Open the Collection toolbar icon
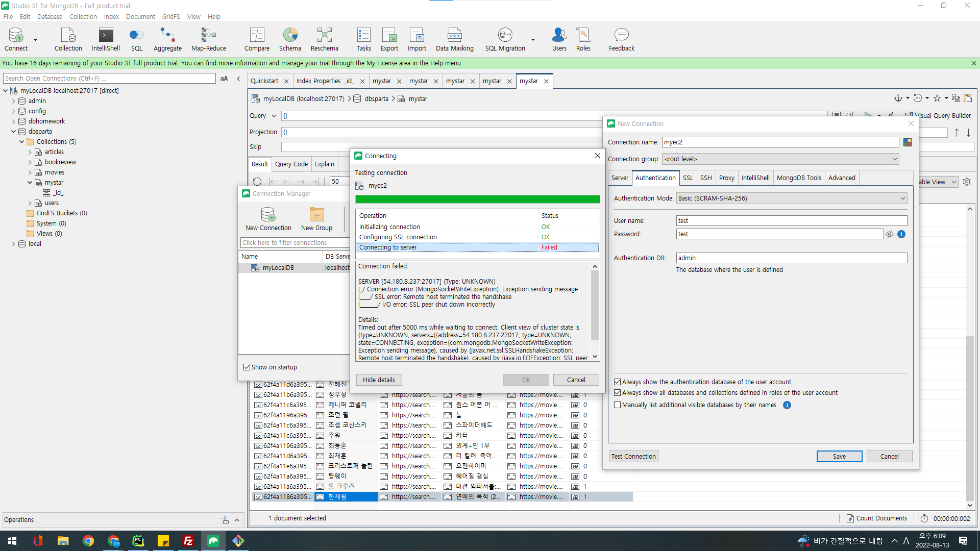Image resolution: width=980 pixels, height=551 pixels. click(x=68, y=39)
